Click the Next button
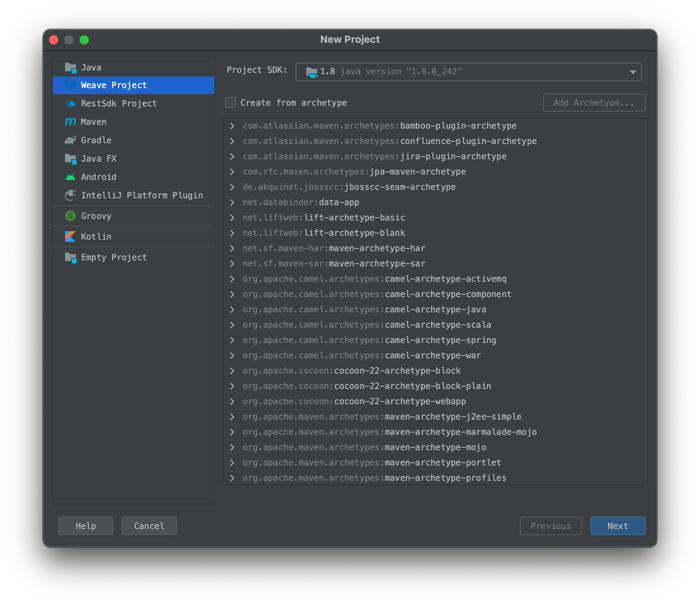This screenshot has height=604, width=700. pos(617,526)
